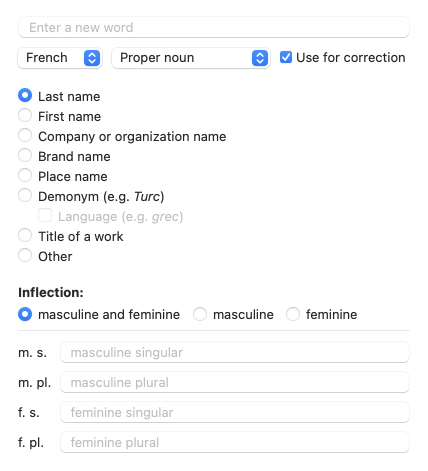This screenshot has height=471, width=428.
Task: Select the Last name radio button
Action: coord(25,95)
